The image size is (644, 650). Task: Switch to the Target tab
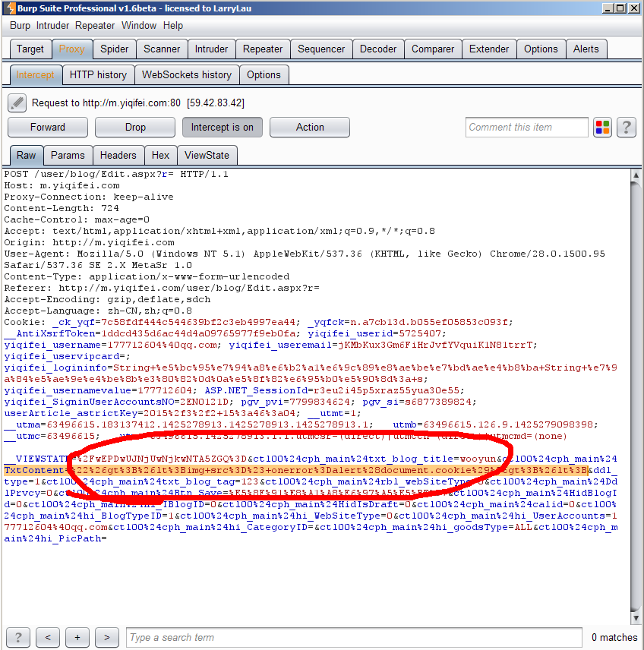coord(30,49)
